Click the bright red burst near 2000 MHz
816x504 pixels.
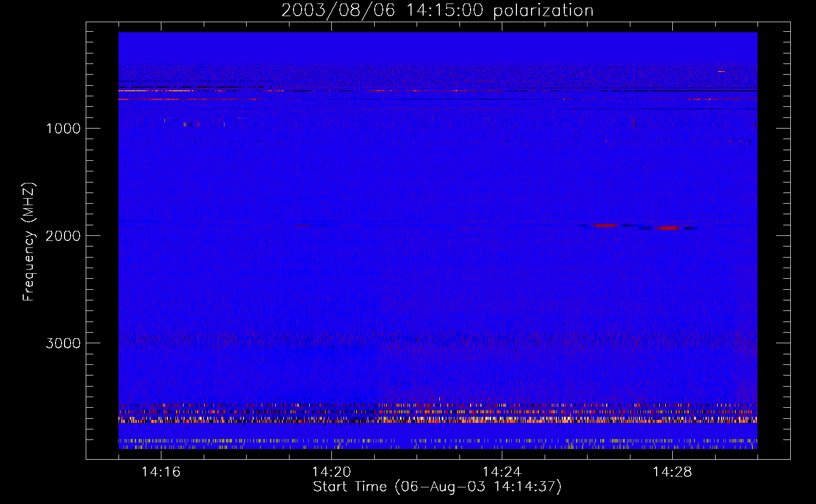(x=668, y=228)
